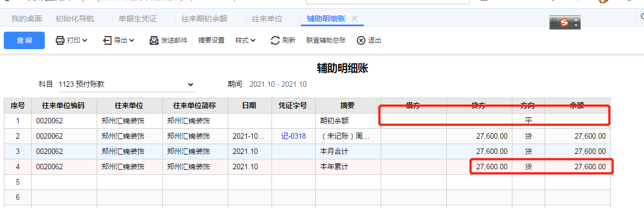Viewport: 644px width, 208px height.
Task: Select the active 辅助明细账 tab
Action: point(326,19)
